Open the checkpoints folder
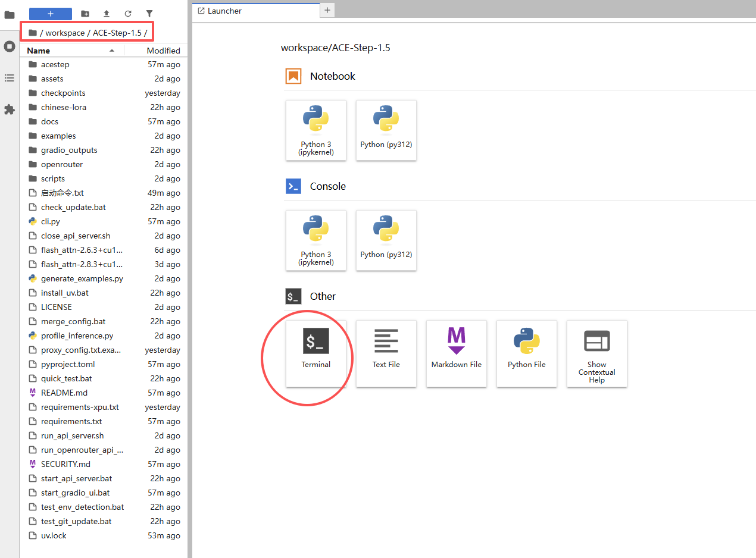 click(x=63, y=93)
